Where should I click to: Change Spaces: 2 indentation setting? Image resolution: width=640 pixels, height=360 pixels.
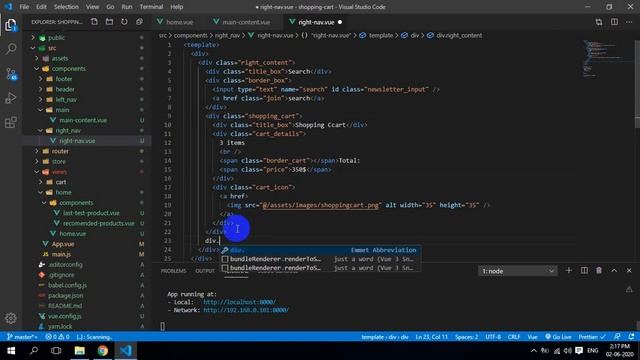point(467,337)
